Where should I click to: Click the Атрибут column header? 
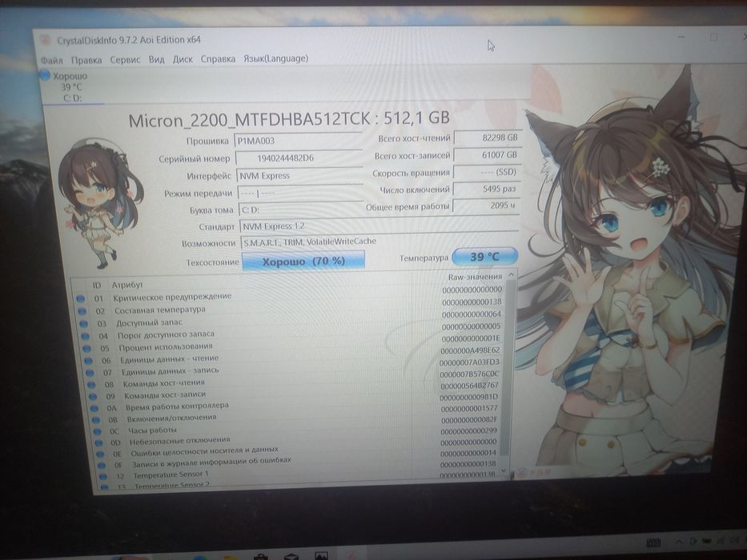127,285
